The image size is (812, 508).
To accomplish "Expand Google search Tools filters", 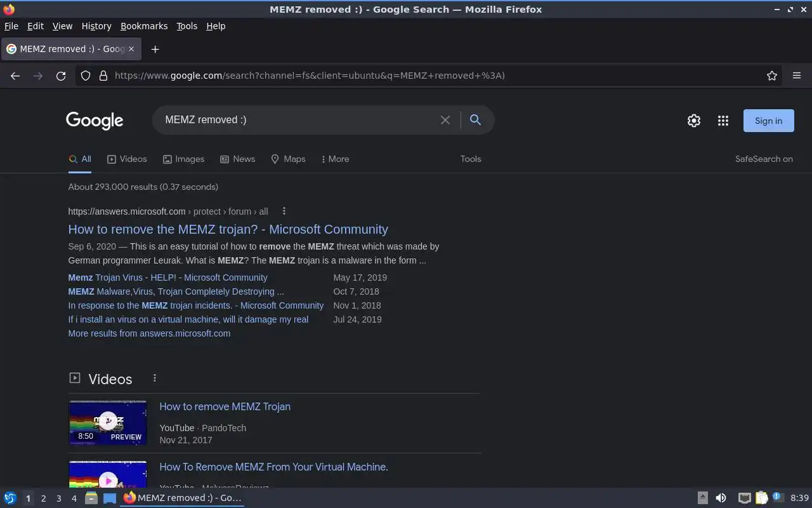I will pyautogui.click(x=471, y=159).
